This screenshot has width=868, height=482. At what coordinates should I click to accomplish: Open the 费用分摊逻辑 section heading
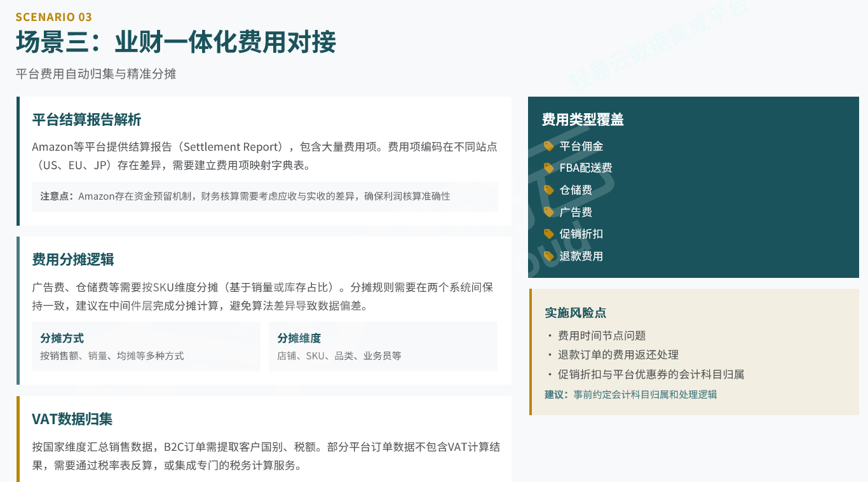(73, 259)
